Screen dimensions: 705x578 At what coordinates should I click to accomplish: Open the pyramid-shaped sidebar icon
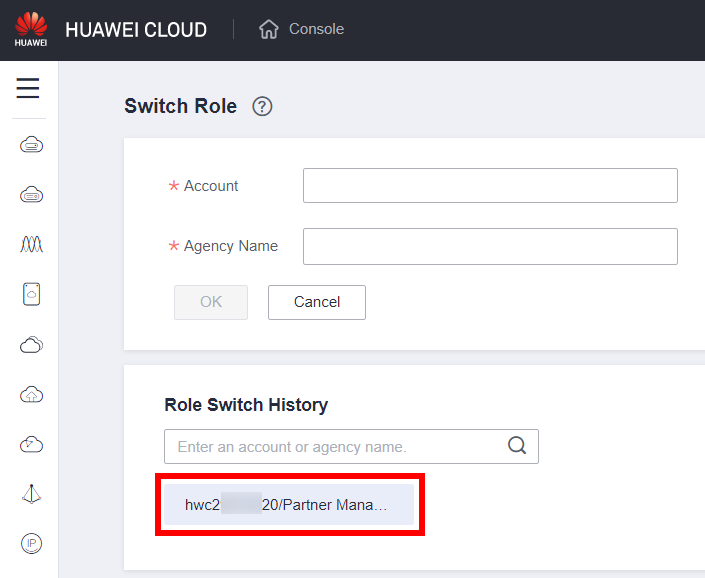pyautogui.click(x=31, y=493)
